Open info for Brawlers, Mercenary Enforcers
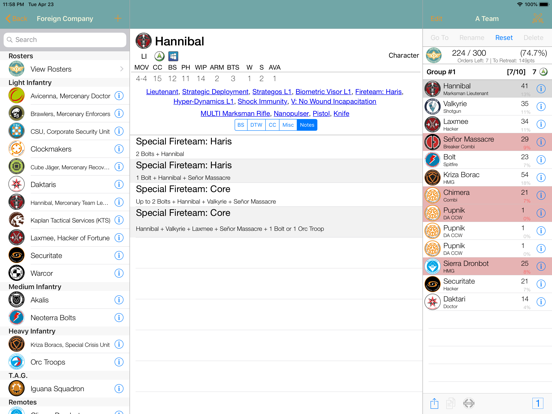The image size is (552, 414). [119, 113]
